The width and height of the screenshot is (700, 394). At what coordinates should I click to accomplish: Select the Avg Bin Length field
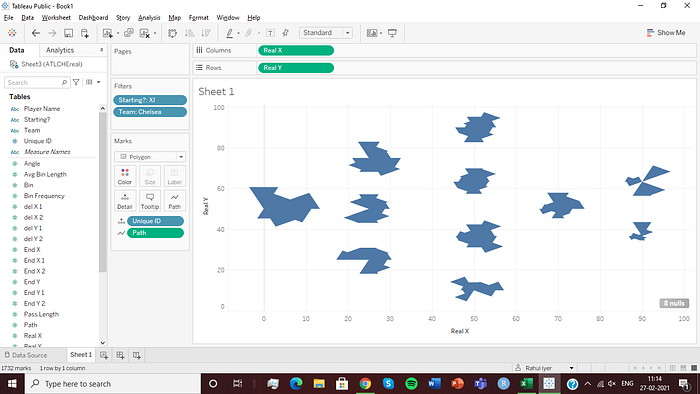tap(45, 174)
